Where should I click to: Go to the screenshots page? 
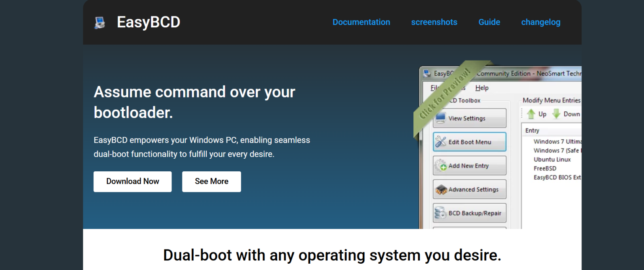tap(434, 22)
